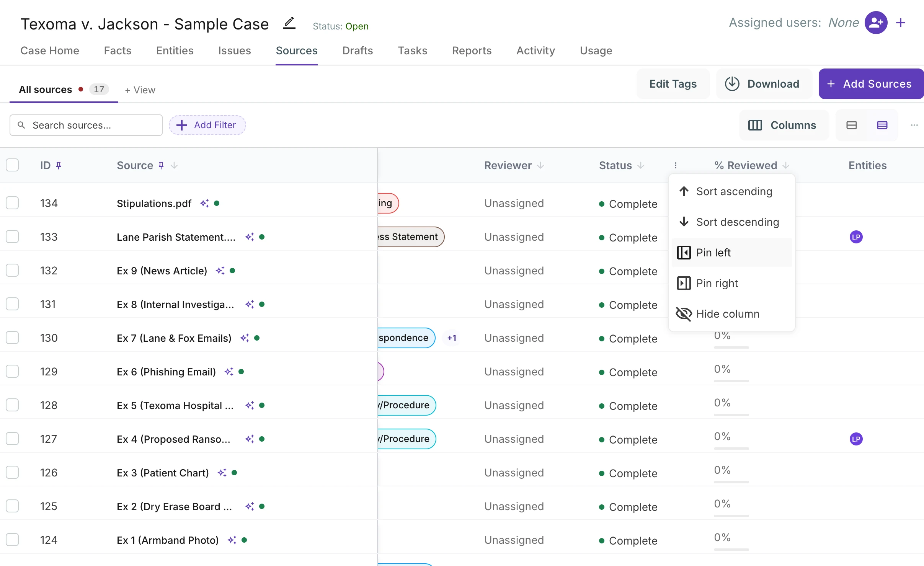Viewport: 924px width, 566px height.
Task: Click the plus icon beside assigned users
Action: click(x=901, y=23)
